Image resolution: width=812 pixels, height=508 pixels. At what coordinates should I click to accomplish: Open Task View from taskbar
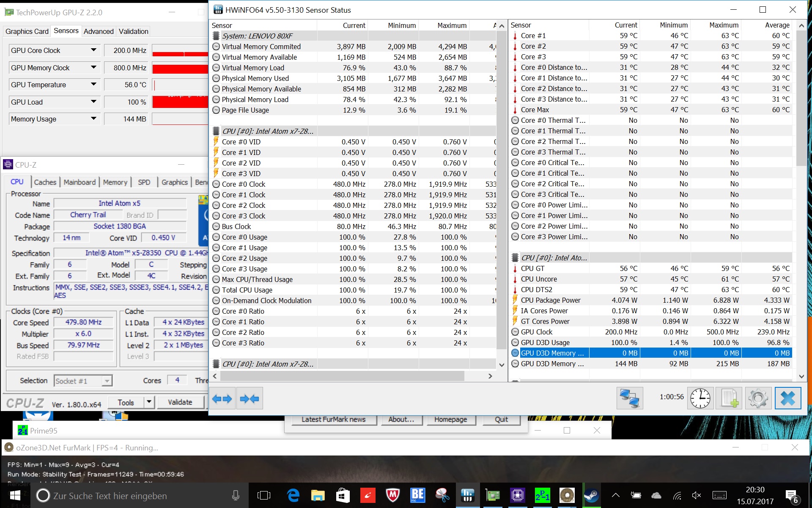coord(263,495)
